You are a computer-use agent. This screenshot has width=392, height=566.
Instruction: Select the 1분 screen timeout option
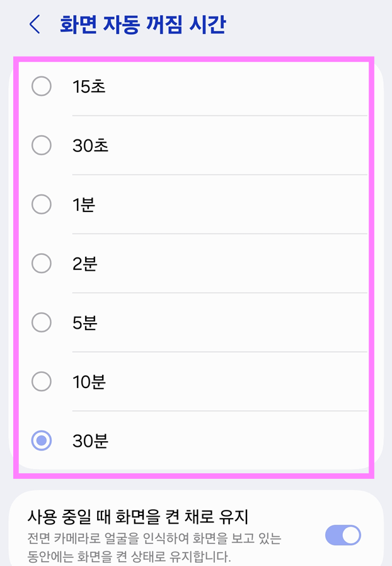(41, 204)
